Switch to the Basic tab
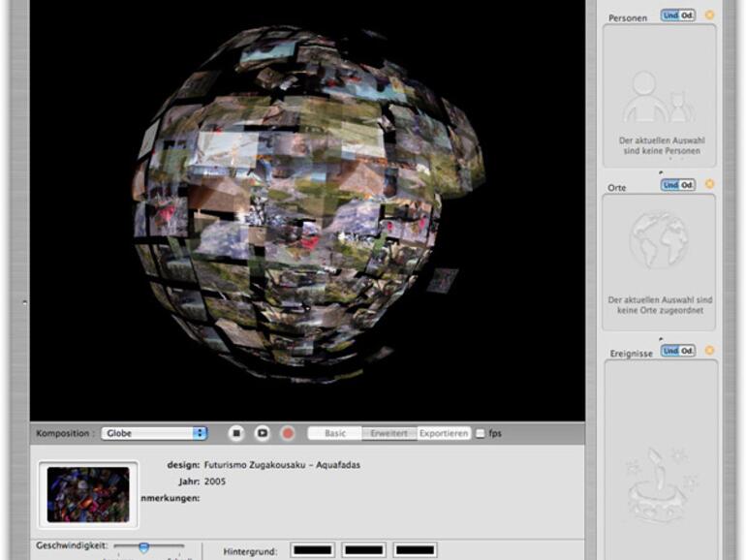Viewport: 746px width, 560px height. (x=334, y=433)
